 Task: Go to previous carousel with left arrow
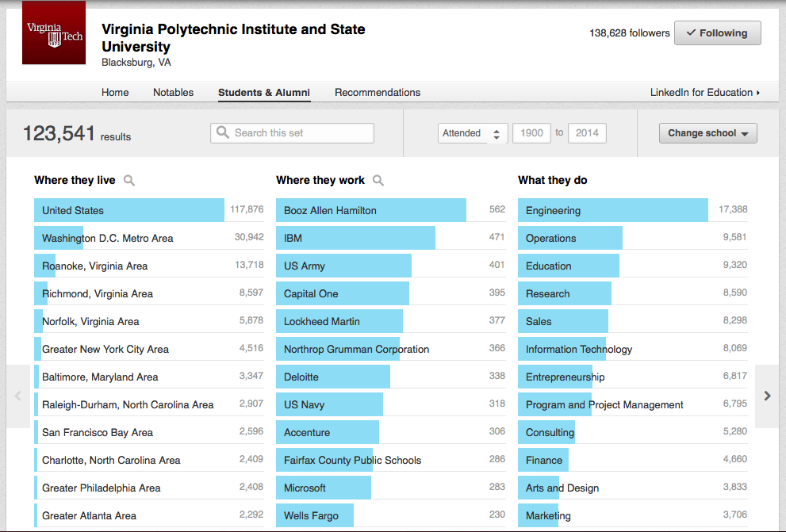click(x=18, y=396)
